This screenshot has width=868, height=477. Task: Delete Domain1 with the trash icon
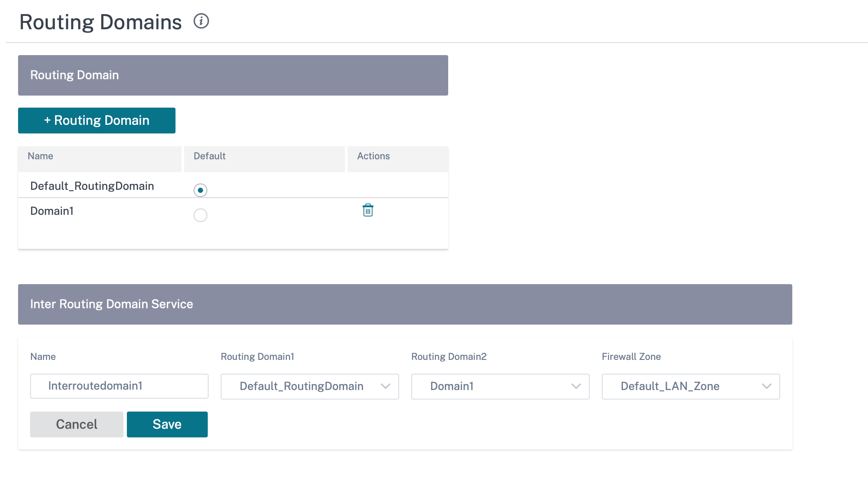368,210
